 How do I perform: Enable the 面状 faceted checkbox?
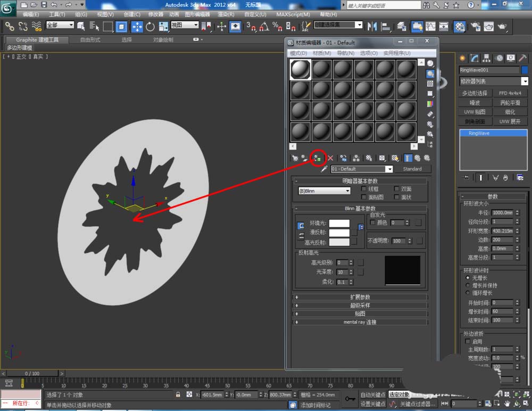[396, 197]
